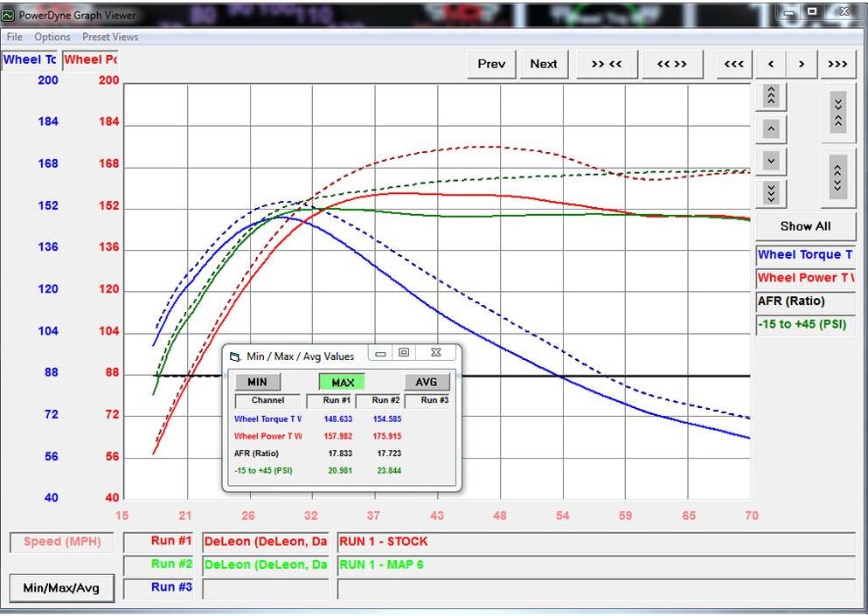Click the triple up-chevron pan button
The image size is (868, 616).
[771, 96]
